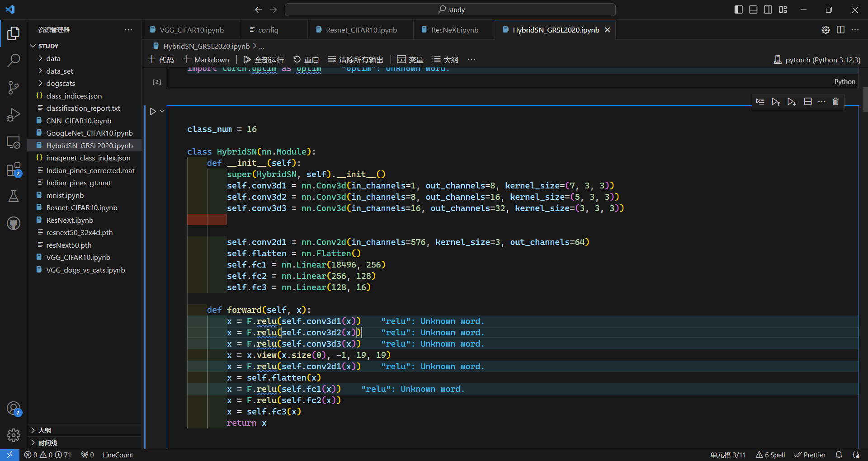This screenshot has width=868, height=461.
Task: Open Source Control view
Action: 14,88
